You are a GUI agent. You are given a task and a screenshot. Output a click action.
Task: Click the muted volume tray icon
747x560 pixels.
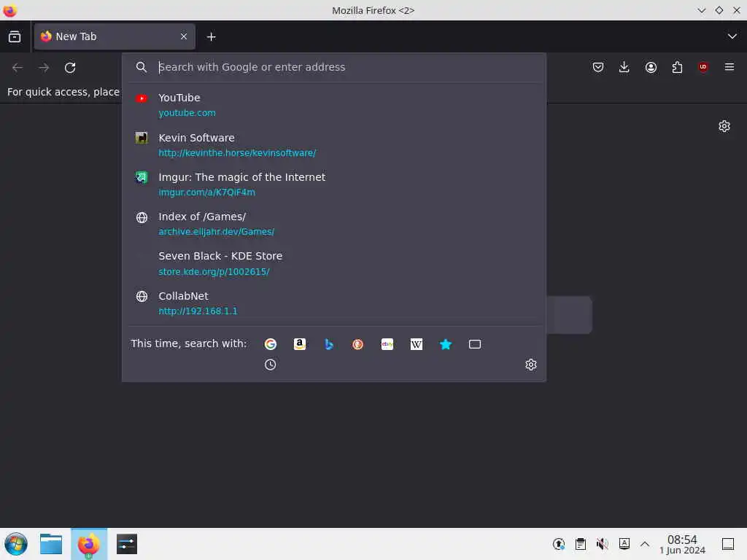tap(602, 544)
